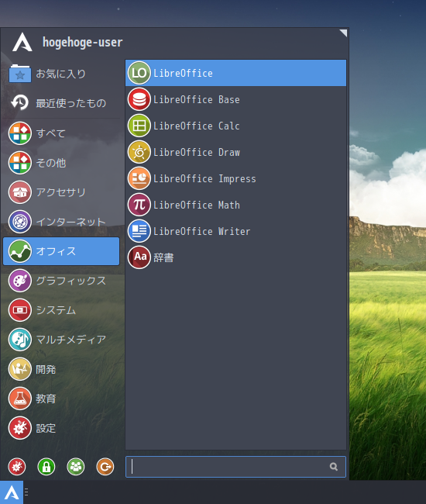Switch users with the people icon
Screen dimensions: 426x504
(x=76, y=466)
